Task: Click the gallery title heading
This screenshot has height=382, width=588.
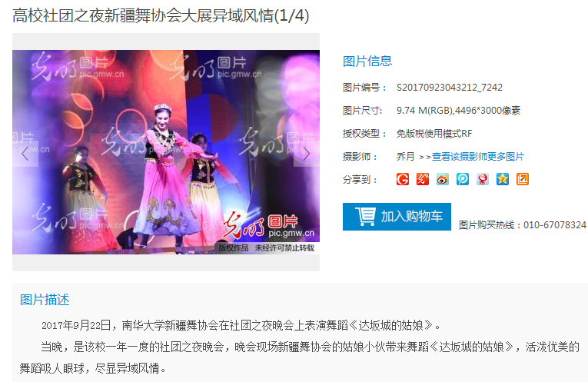Action: (161, 15)
